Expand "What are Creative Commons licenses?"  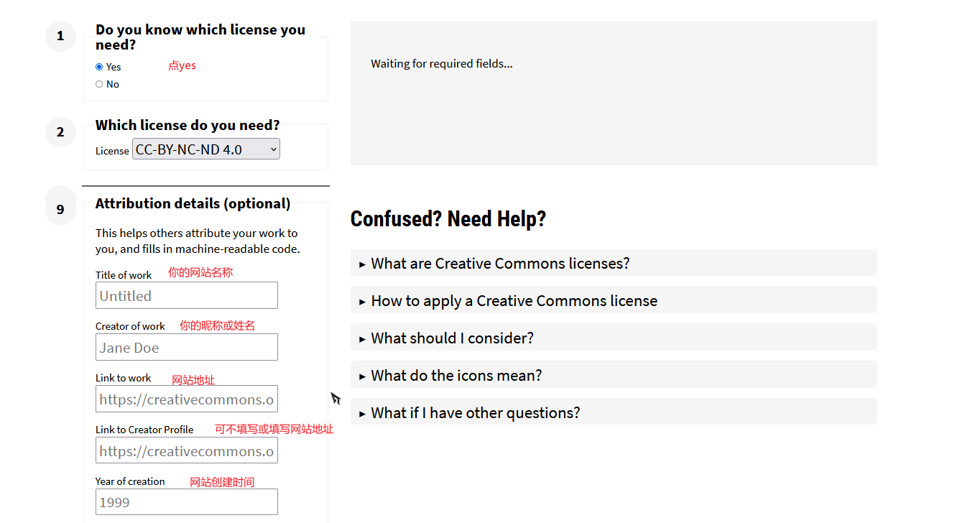[x=500, y=264]
